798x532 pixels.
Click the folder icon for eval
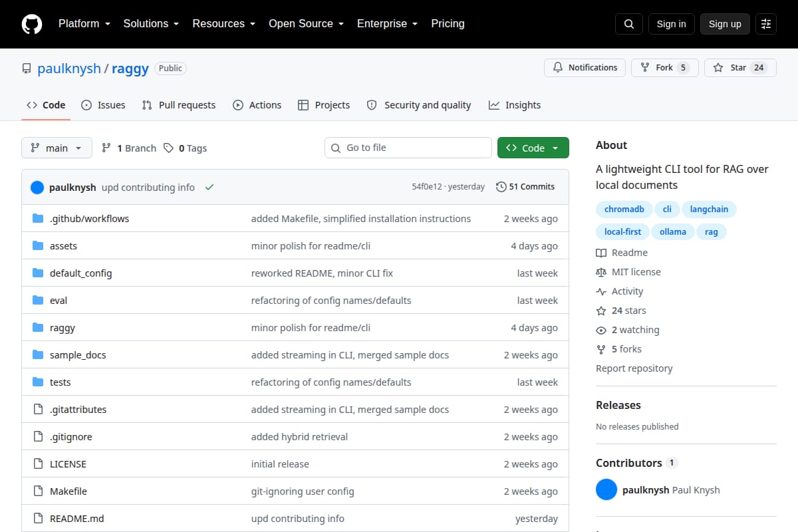click(38, 301)
